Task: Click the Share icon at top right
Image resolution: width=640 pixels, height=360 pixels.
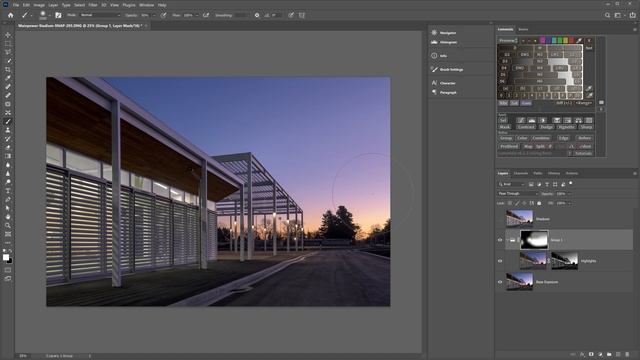Action: coord(632,15)
